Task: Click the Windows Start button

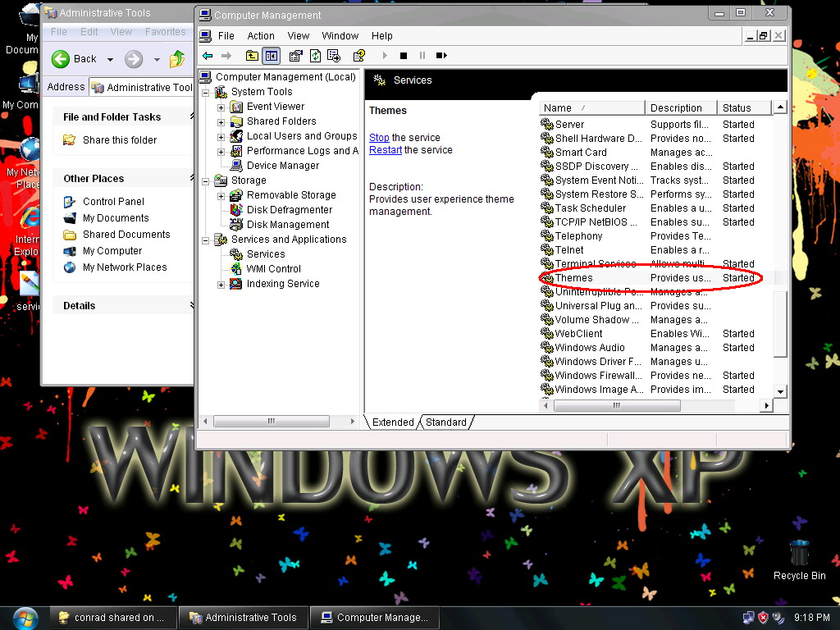Action: pyautogui.click(x=25, y=619)
